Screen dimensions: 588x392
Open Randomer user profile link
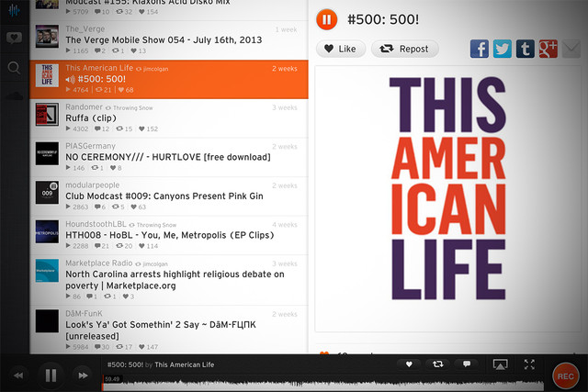tap(84, 107)
